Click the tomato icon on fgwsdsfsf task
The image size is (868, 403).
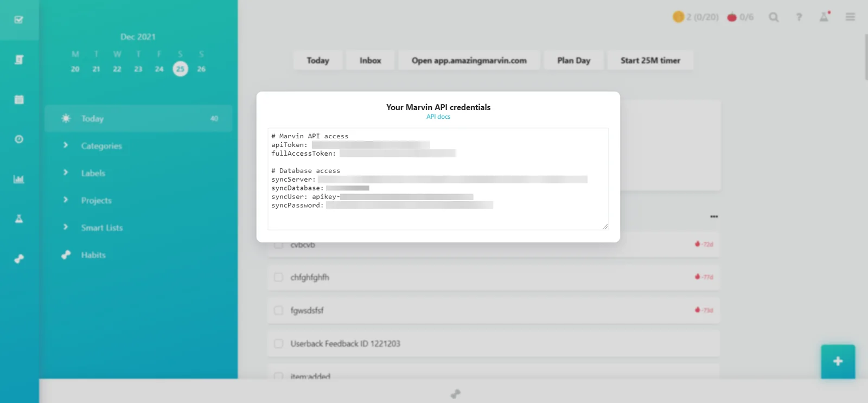[x=698, y=310]
